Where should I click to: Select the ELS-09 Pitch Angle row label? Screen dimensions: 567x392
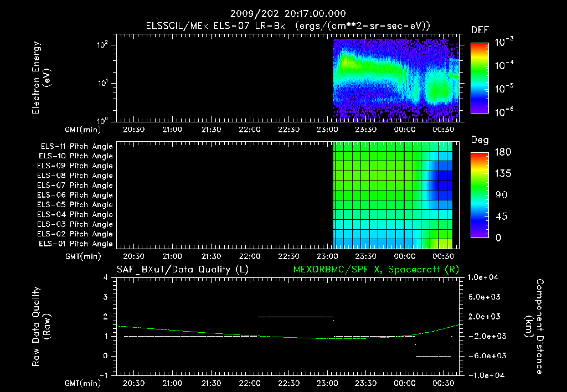coord(75,166)
